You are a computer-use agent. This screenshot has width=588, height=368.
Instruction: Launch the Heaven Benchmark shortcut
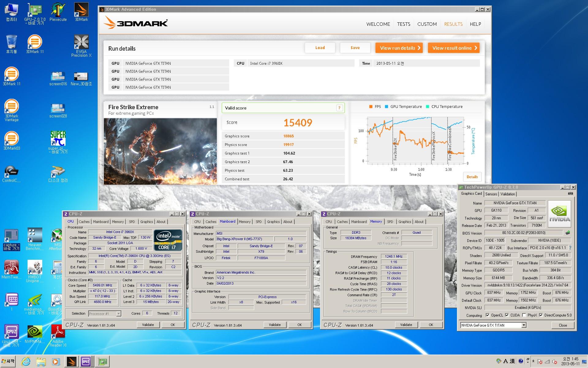(x=35, y=239)
